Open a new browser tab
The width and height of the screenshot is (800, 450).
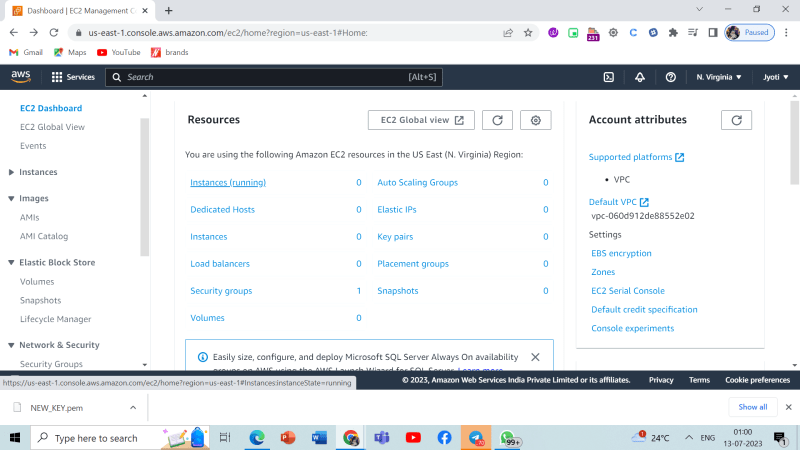[x=168, y=10]
